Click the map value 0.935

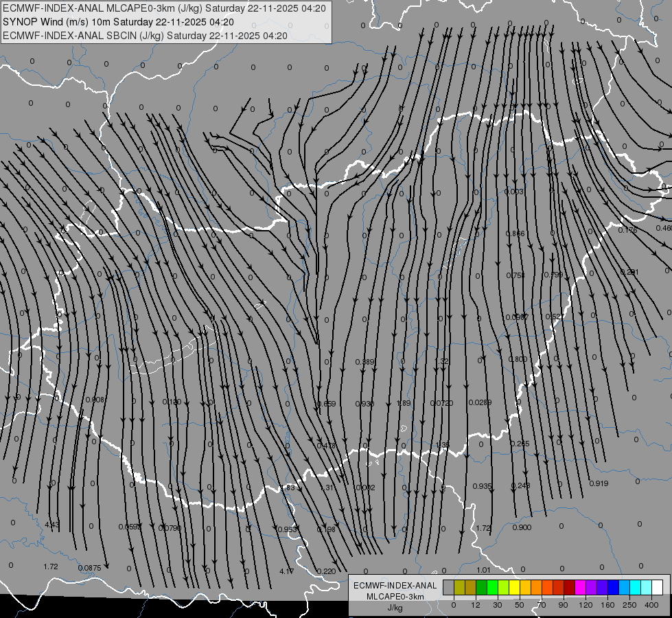(482, 486)
